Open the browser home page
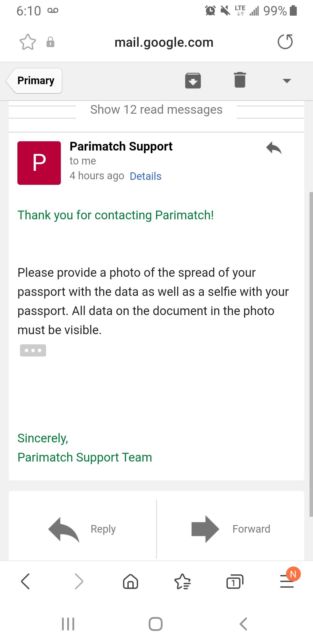313x644 pixels. 131,581
